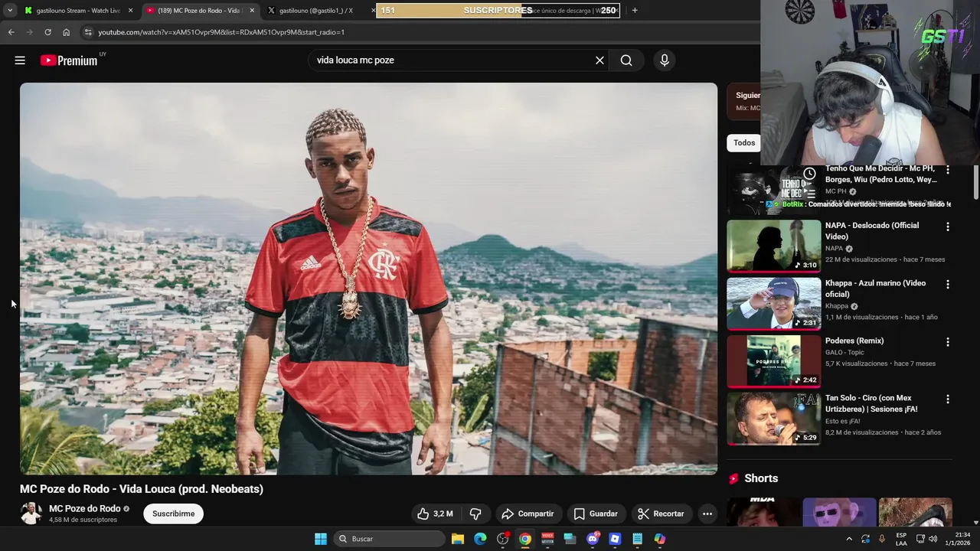Open options menu for Poderes (Remix)
This screenshot has height=551, width=980.
click(x=948, y=341)
